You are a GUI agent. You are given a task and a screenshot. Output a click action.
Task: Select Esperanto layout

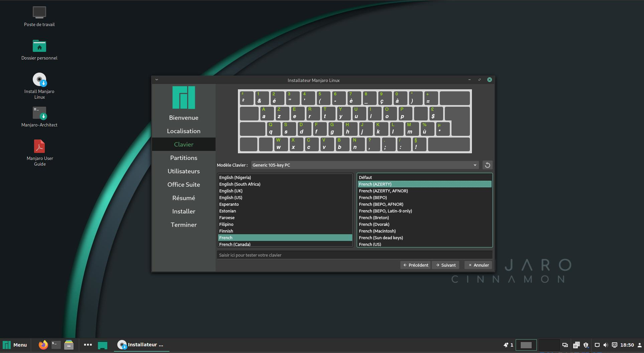(285, 204)
